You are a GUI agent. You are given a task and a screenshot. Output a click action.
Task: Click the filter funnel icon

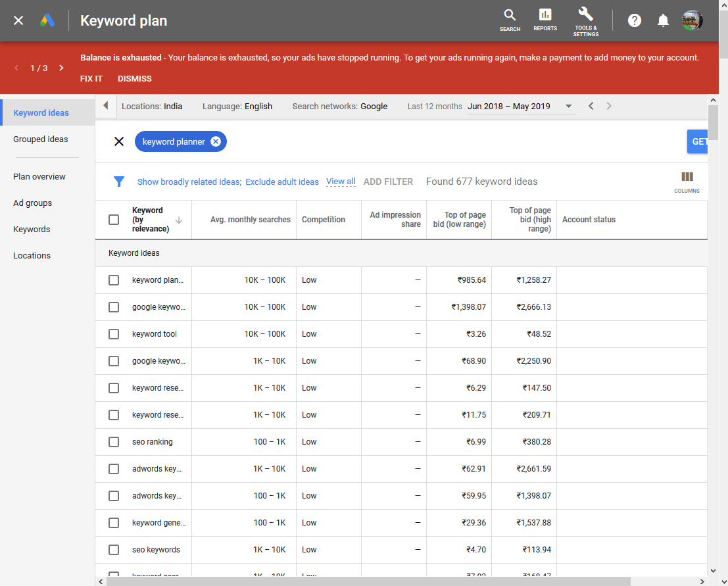(119, 182)
